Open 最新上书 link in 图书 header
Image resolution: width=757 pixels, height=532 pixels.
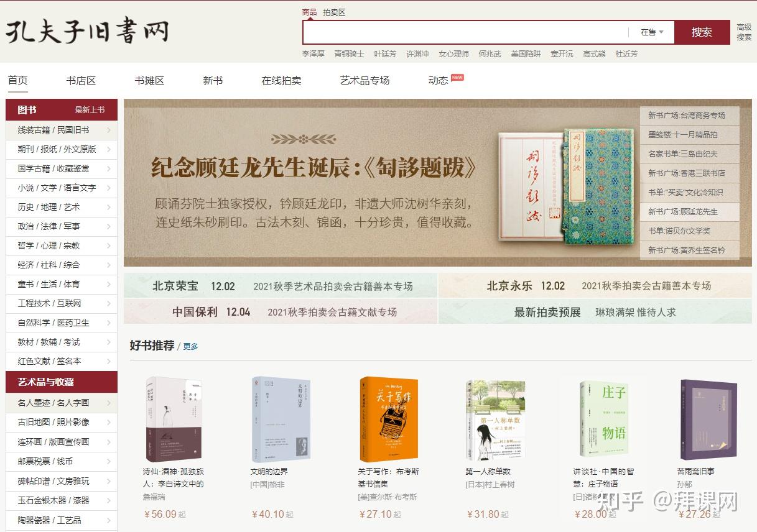pyautogui.click(x=90, y=110)
